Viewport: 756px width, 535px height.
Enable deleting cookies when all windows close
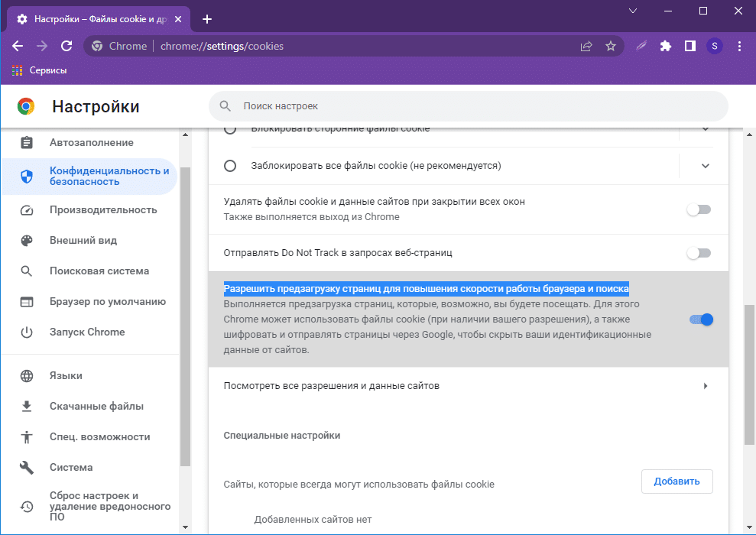(699, 209)
